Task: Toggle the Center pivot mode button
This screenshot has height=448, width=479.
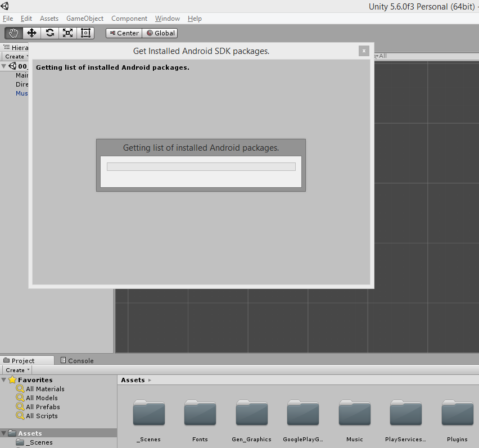Action: coord(124,33)
